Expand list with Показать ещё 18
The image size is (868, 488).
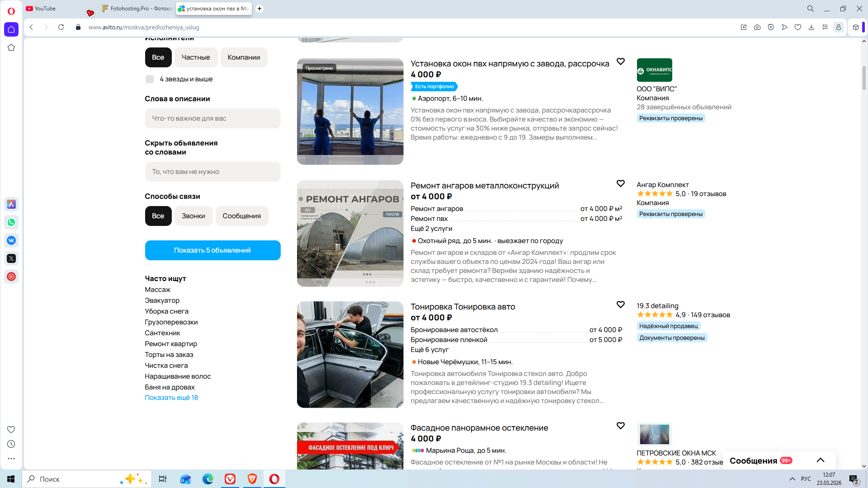[171, 398]
